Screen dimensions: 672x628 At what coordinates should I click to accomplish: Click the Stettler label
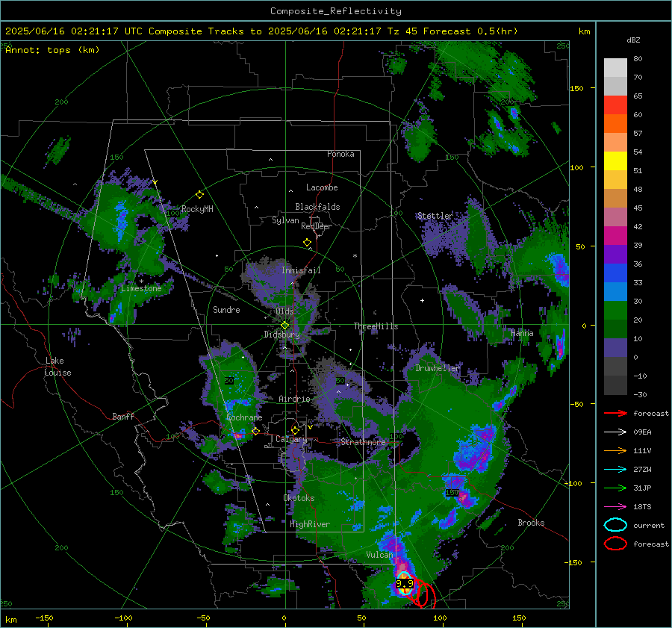point(435,216)
